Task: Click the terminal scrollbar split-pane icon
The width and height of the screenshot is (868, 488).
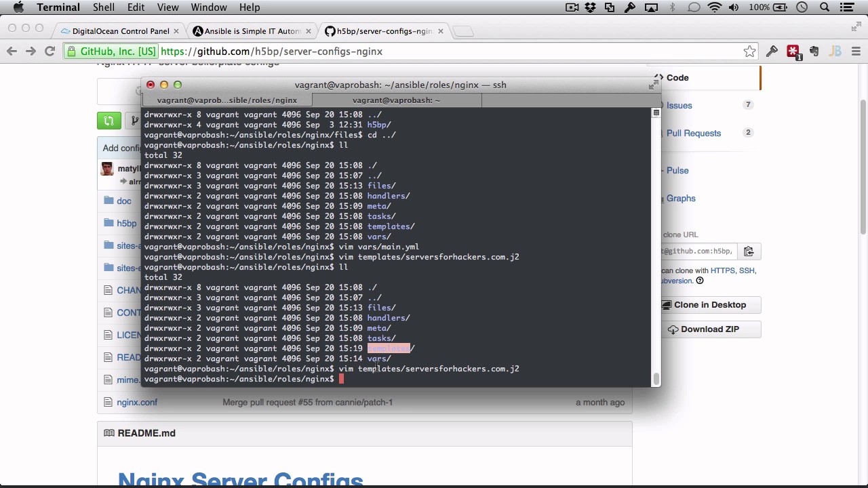Action: click(656, 113)
